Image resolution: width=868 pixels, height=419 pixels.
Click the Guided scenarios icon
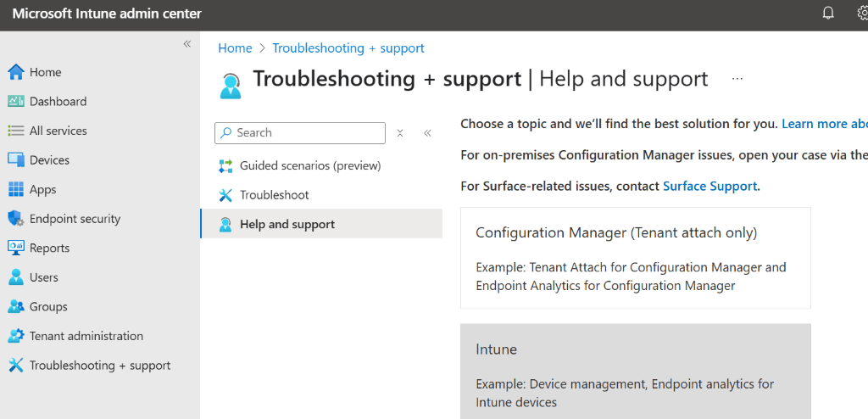point(225,165)
